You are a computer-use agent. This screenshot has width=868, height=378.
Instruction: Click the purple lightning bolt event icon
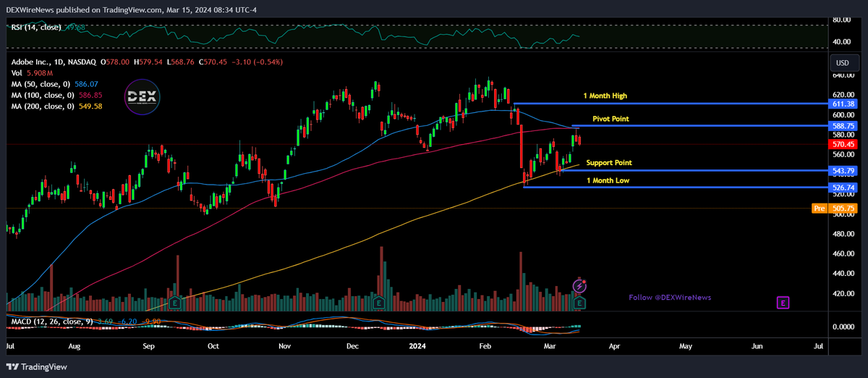click(x=580, y=287)
